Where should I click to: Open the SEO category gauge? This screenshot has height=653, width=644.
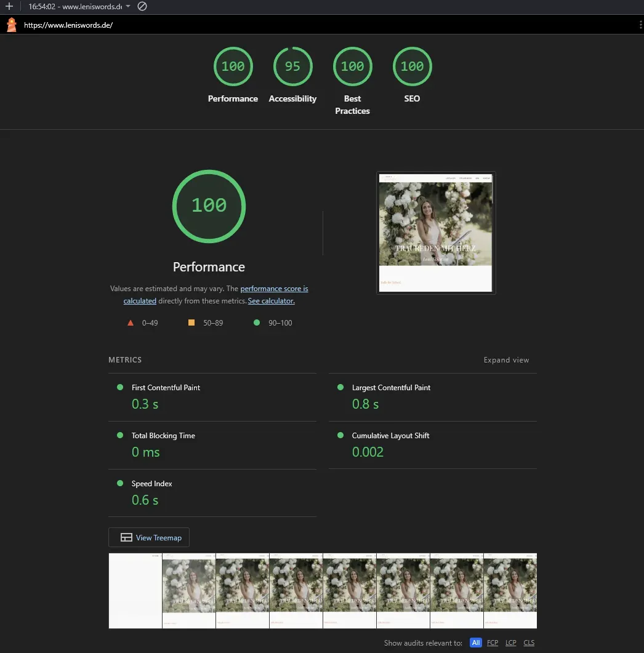[412, 66]
